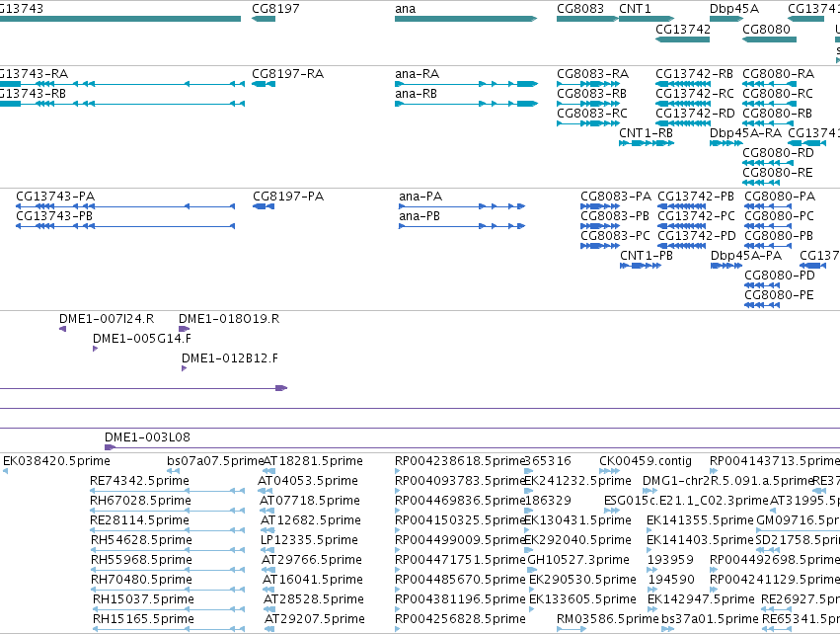Screen dimensions: 840x634
Task: Select the CNT1-PB protein feature
Action: point(641,266)
